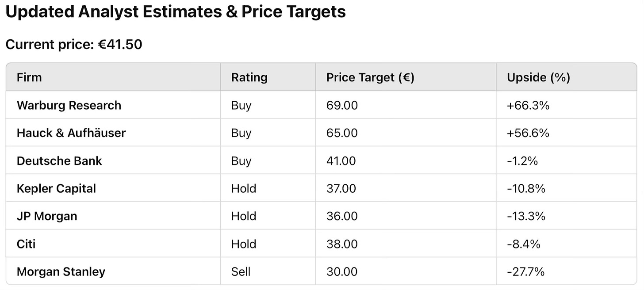
Task: Click the Price Target (€) column header
Action: coord(370,77)
